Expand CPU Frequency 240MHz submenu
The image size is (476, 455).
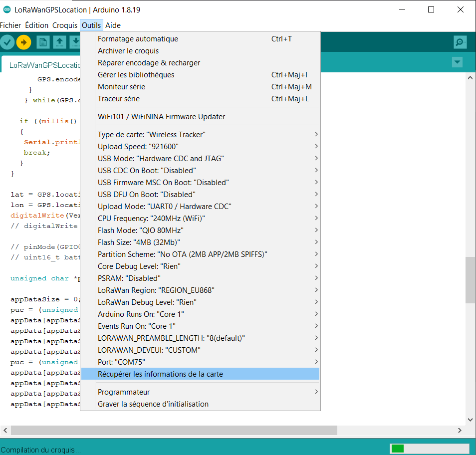[200, 219]
